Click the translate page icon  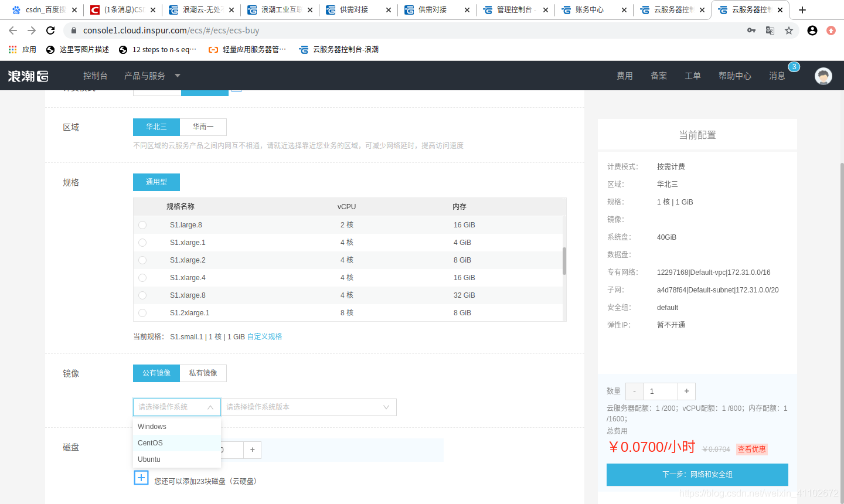tap(770, 30)
